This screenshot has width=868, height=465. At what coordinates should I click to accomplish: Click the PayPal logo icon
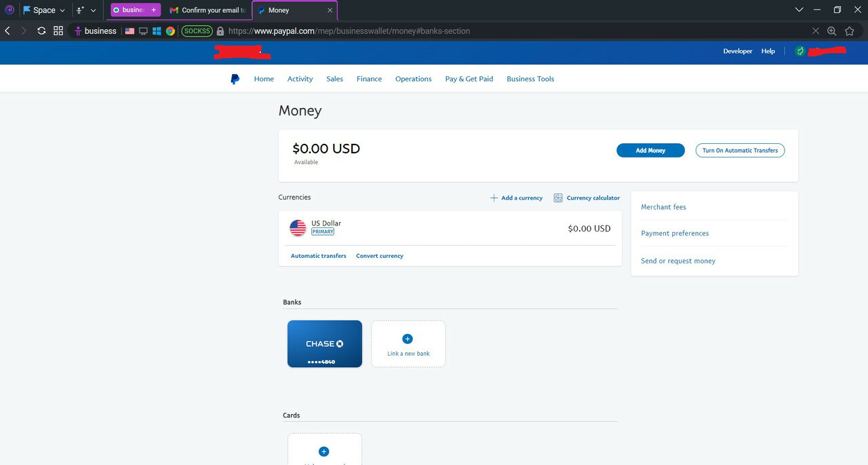[x=235, y=79]
